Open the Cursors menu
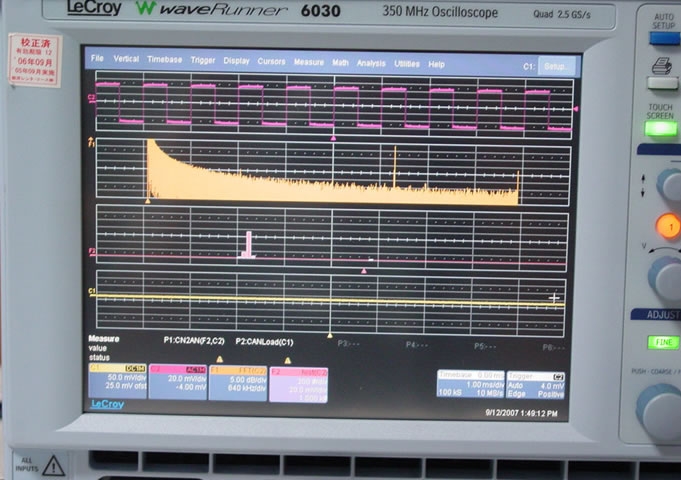681x480 pixels. [271, 61]
